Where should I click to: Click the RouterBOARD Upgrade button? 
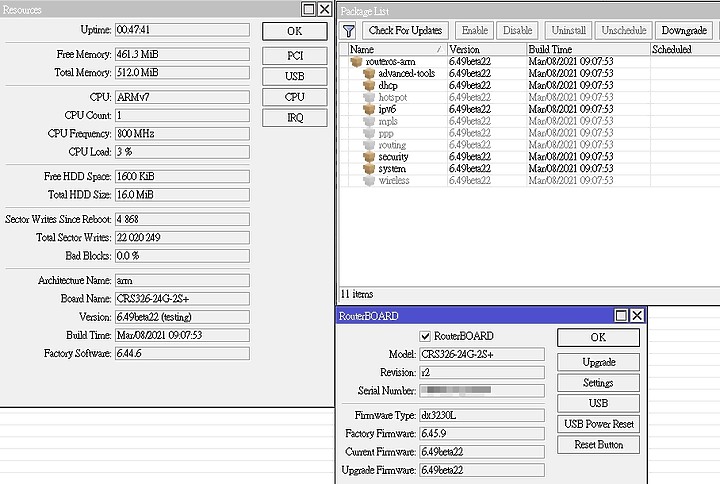click(x=598, y=362)
